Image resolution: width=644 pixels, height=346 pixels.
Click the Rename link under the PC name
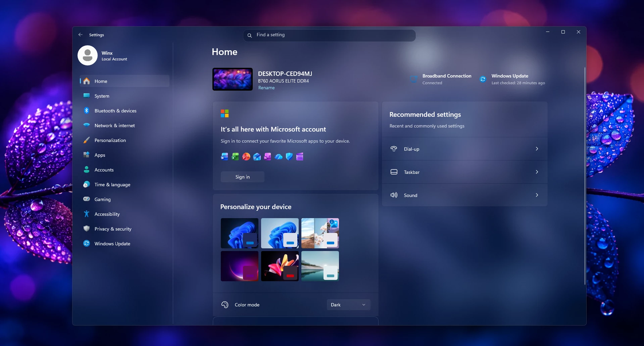point(266,88)
